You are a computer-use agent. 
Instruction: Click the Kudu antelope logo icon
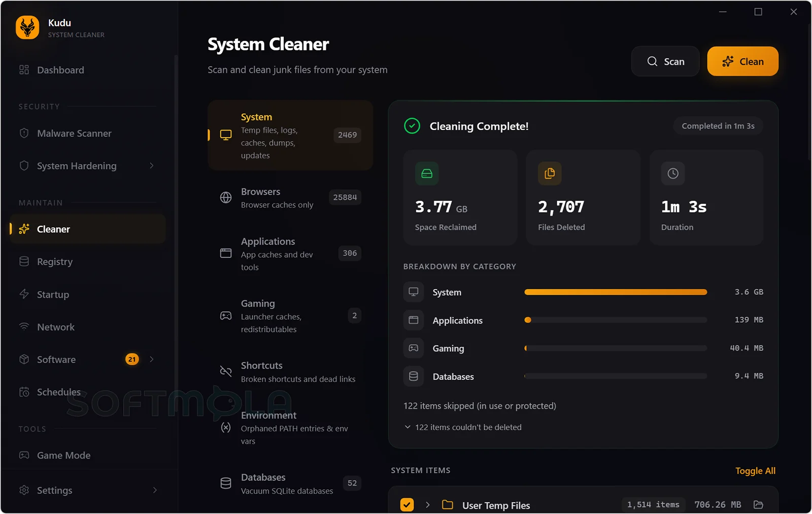(27, 27)
